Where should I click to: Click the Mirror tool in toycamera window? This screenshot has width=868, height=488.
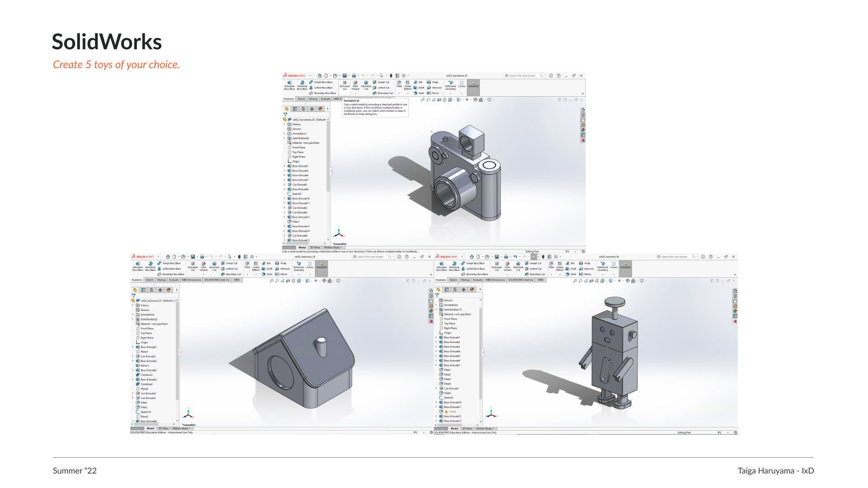433,93
